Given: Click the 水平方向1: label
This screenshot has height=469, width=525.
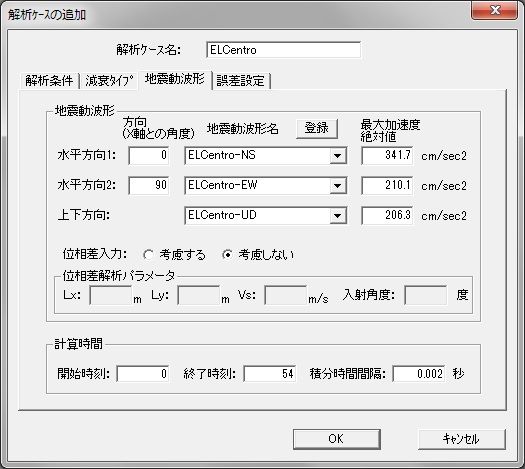Looking at the screenshot, I should point(87,155).
